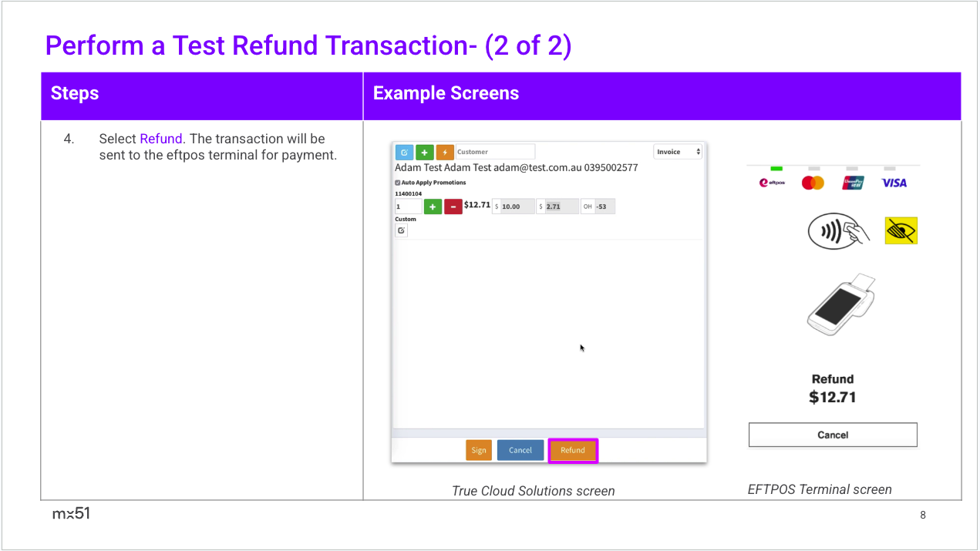Click the blue edit icon button
Image resolution: width=980 pixels, height=551 pixels.
click(405, 152)
